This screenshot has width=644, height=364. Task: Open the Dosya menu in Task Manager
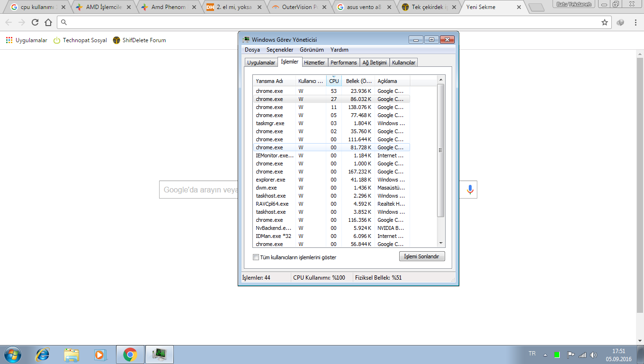pyautogui.click(x=252, y=50)
